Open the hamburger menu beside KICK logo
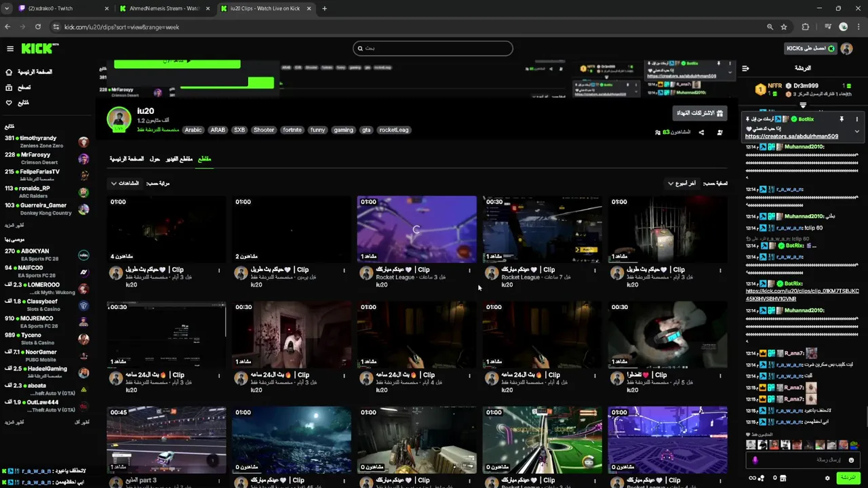The width and height of the screenshot is (868, 488). pyautogui.click(x=10, y=49)
